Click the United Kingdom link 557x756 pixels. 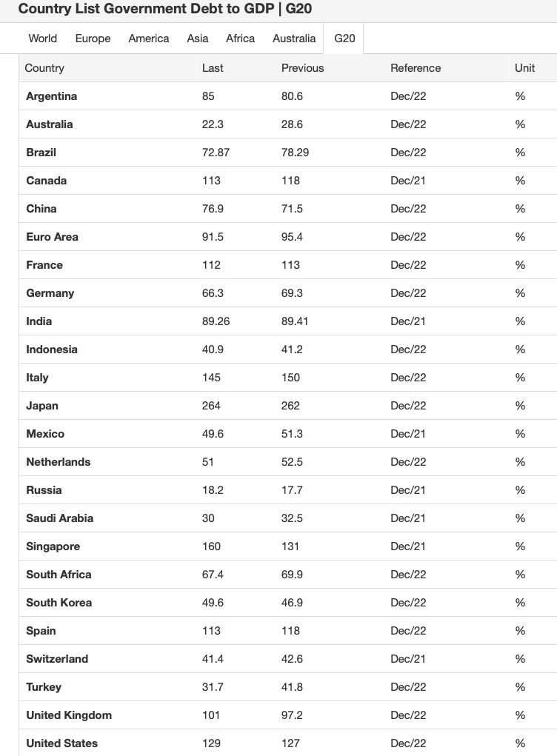point(69,715)
